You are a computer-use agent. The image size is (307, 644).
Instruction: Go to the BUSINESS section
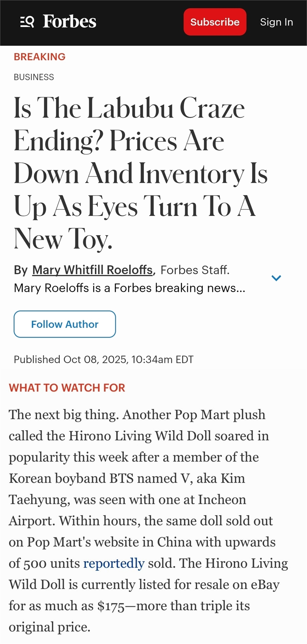click(x=34, y=77)
